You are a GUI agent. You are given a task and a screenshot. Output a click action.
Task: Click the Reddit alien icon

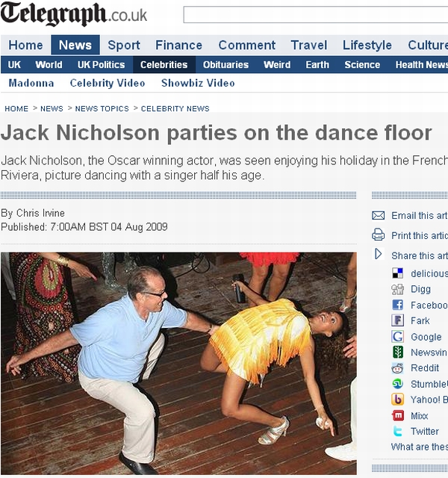point(397,368)
